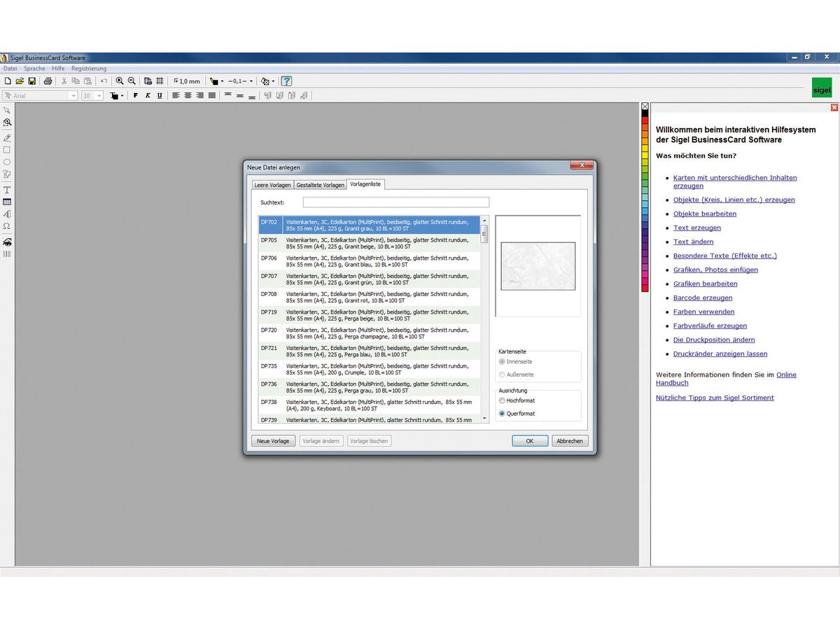Click the zoom in magnifier icon
Viewport: 840px width, 630px height.
coord(120,81)
